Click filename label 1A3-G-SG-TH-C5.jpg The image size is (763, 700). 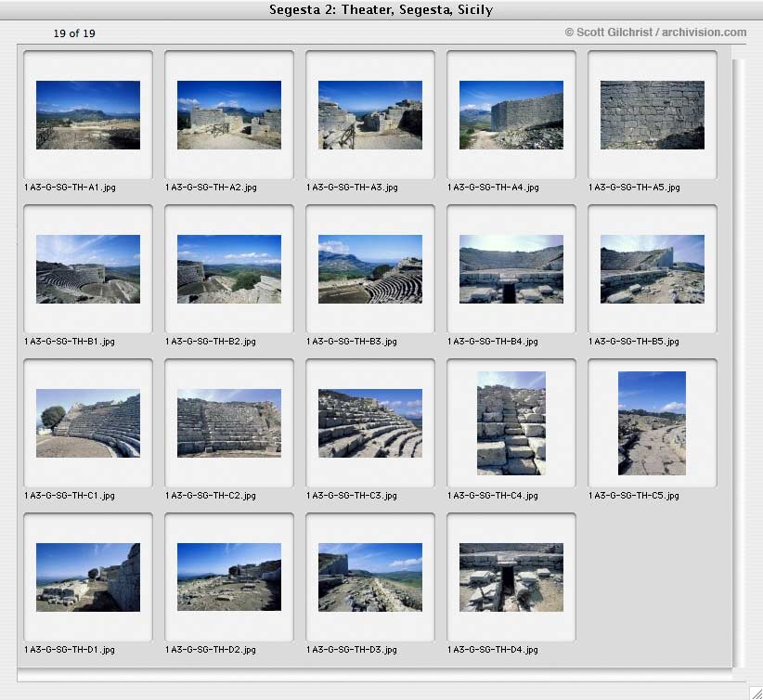634,496
